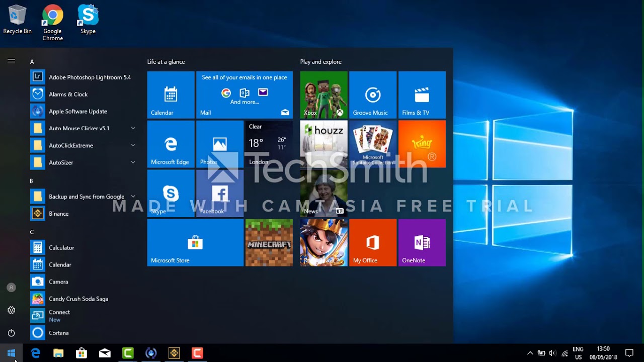
Task: Open the Calendar tile
Action: click(171, 95)
